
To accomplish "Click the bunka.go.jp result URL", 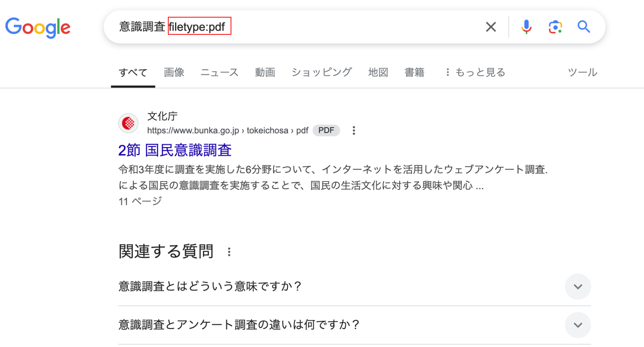I will (228, 130).
